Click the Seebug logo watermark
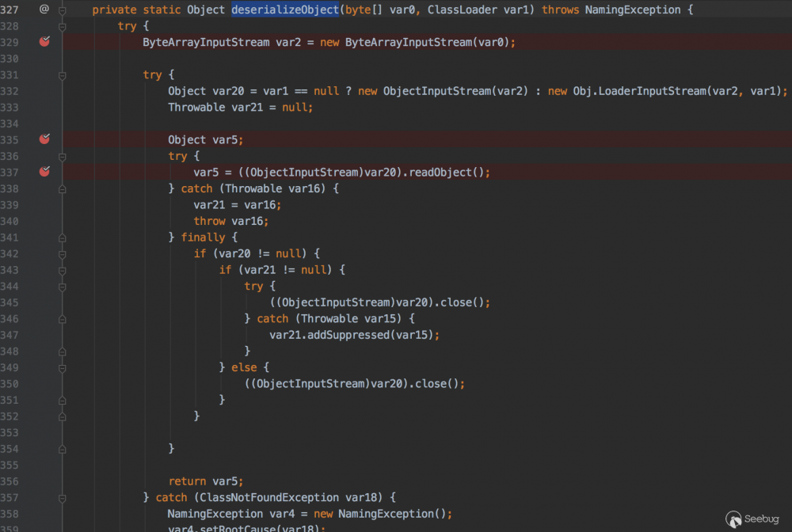Screen dimensions: 792x532 (x=752, y=519)
